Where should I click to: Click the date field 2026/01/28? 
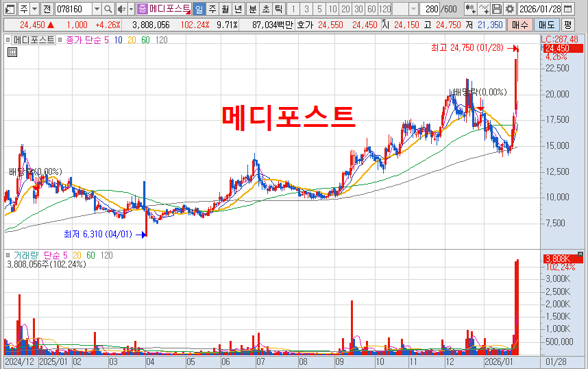(x=540, y=9)
